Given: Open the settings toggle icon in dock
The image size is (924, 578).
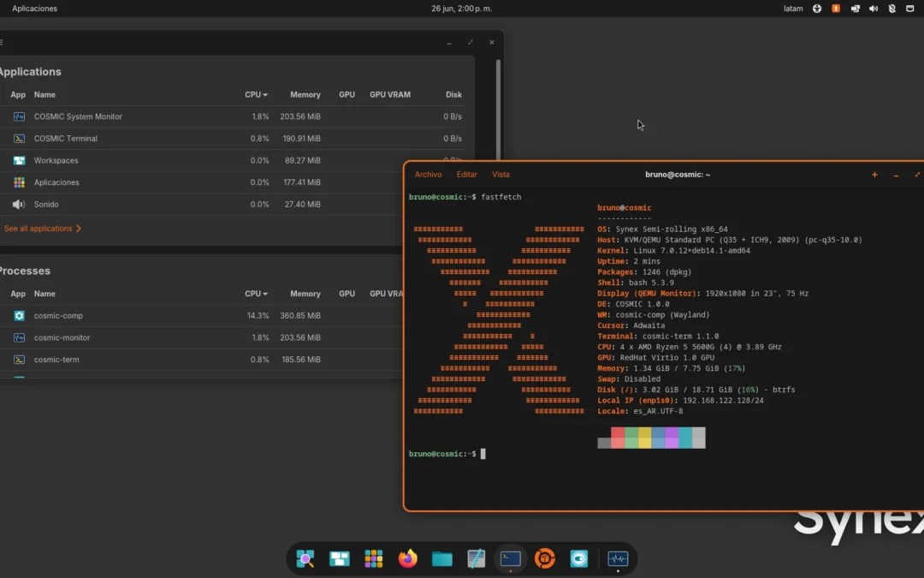Looking at the screenshot, I should pos(578,558).
